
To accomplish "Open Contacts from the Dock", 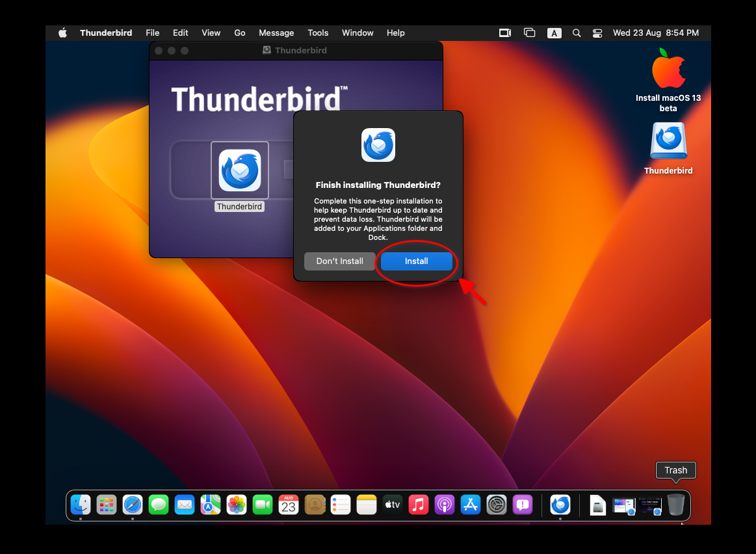I will click(315, 505).
